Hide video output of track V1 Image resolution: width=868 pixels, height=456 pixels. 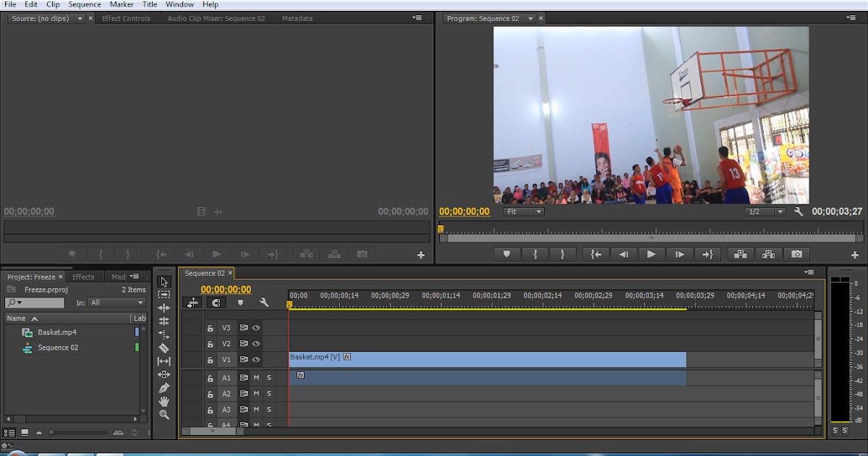pyautogui.click(x=256, y=359)
